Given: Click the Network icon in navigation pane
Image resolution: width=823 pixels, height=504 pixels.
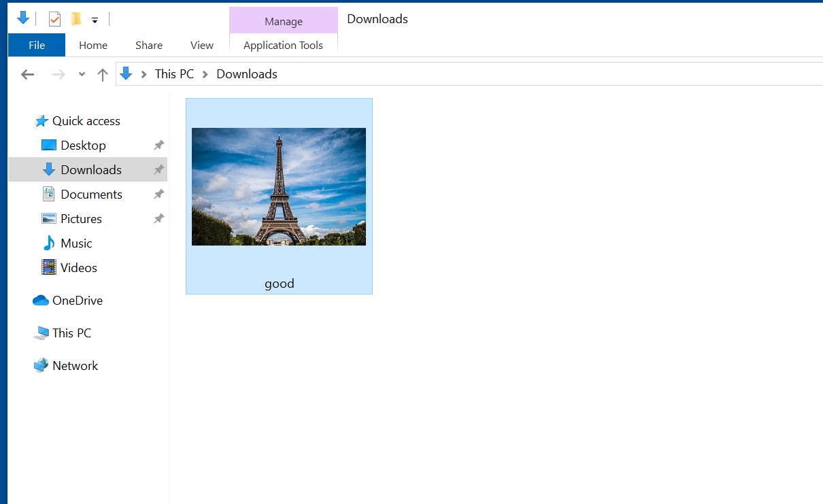Looking at the screenshot, I should pos(41,366).
